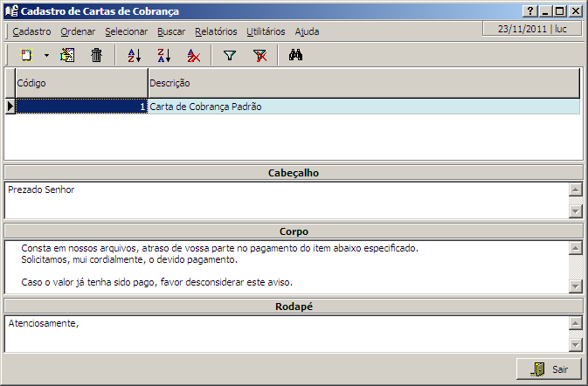
Task: Click the Sair button
Action: point(549,369)
